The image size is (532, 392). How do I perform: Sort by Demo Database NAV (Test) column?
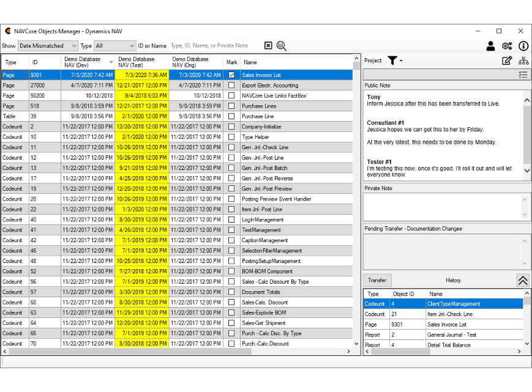tap(141, 62)
